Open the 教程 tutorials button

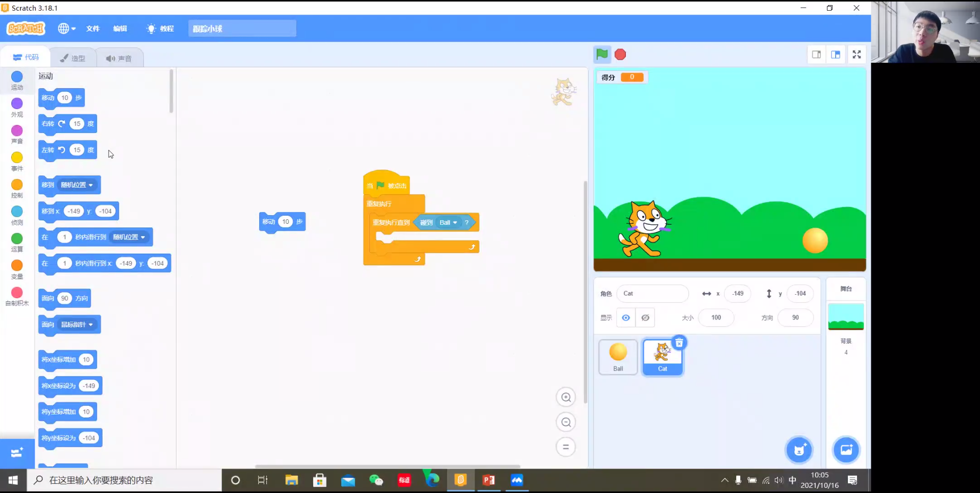[160, 29]
